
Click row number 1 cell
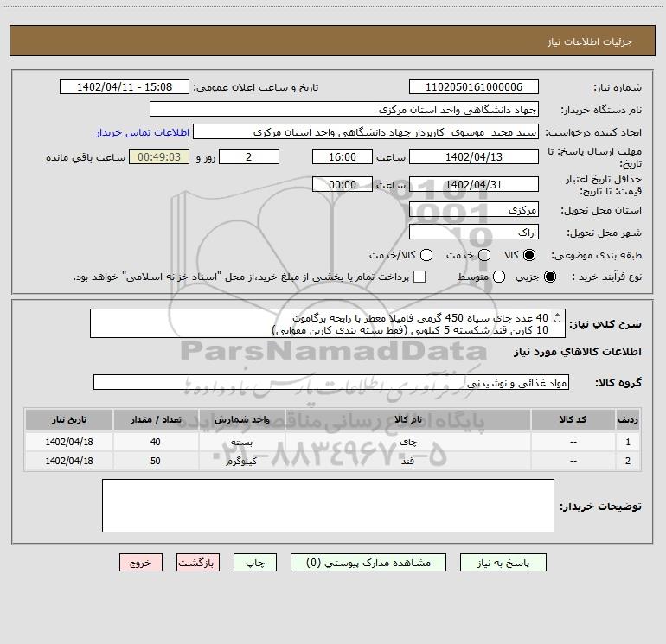(x=628, y=442)
